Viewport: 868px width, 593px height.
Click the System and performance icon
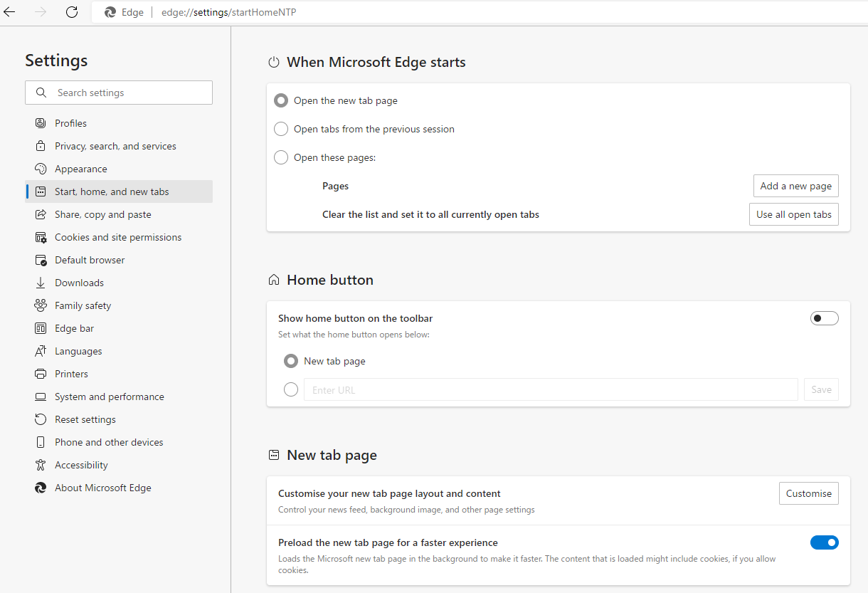click(x=41, y=397)
